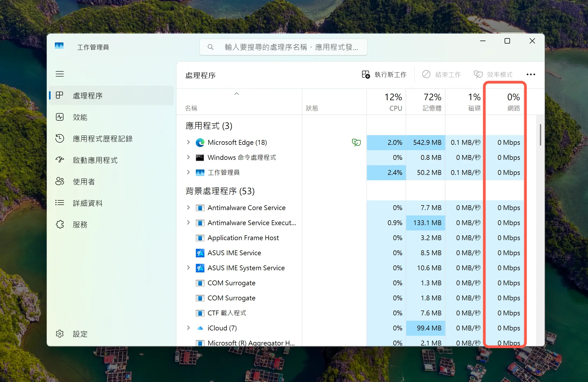Click 應用程式 (3) group header

pos(209,126)
